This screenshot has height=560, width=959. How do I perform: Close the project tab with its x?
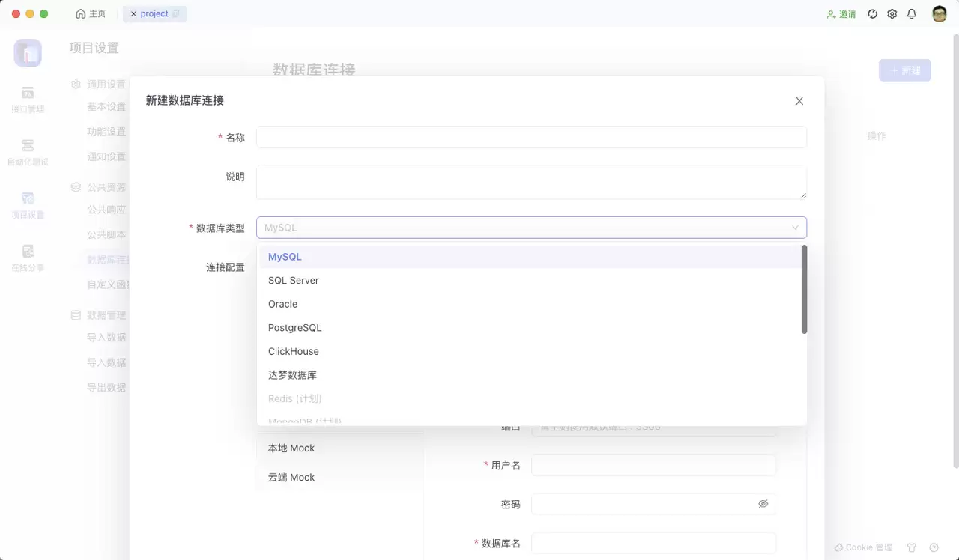coord(133,14)
